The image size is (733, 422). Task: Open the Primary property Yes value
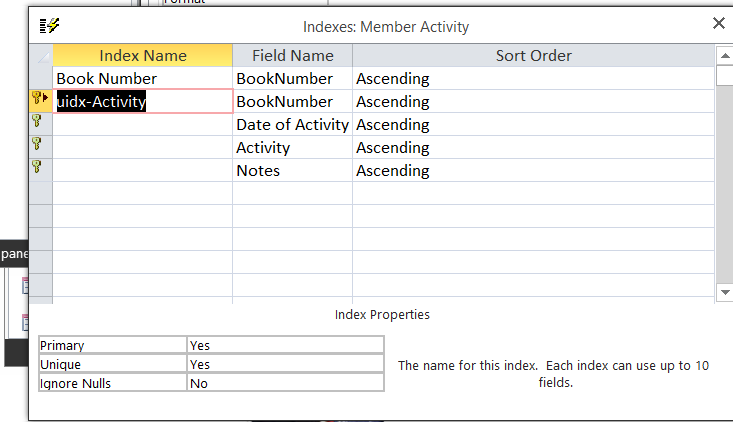[x=285, y=345]
